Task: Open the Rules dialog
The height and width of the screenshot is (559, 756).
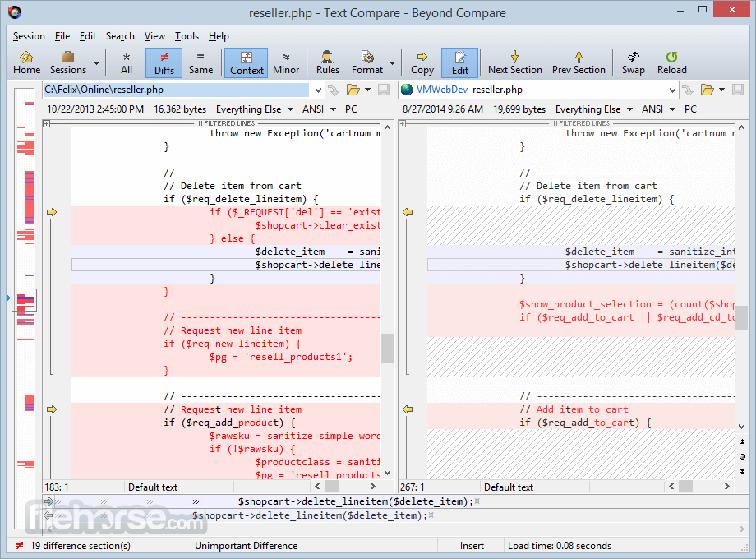Action: 327,62
